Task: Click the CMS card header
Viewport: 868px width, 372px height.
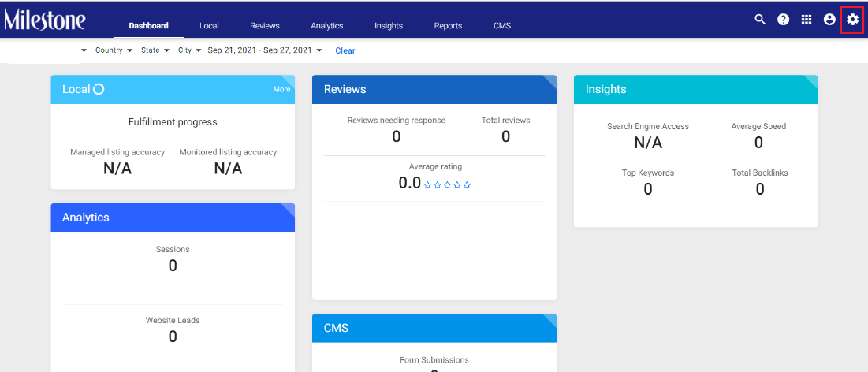Action: [x=434, y=329]
